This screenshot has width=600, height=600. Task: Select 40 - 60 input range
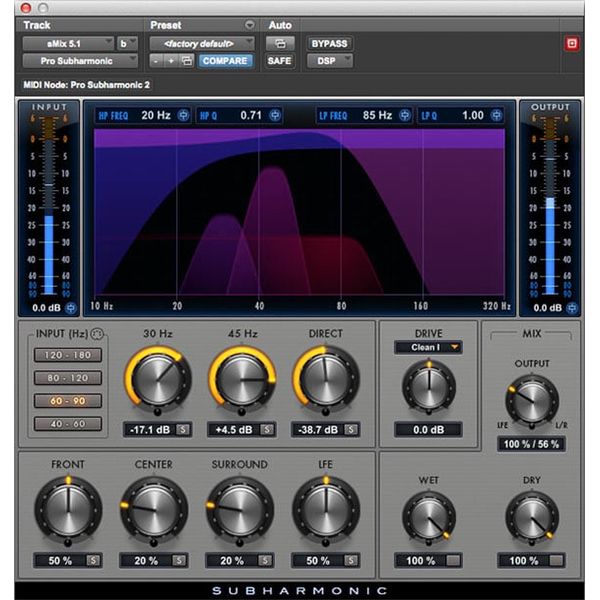(68, 424)
